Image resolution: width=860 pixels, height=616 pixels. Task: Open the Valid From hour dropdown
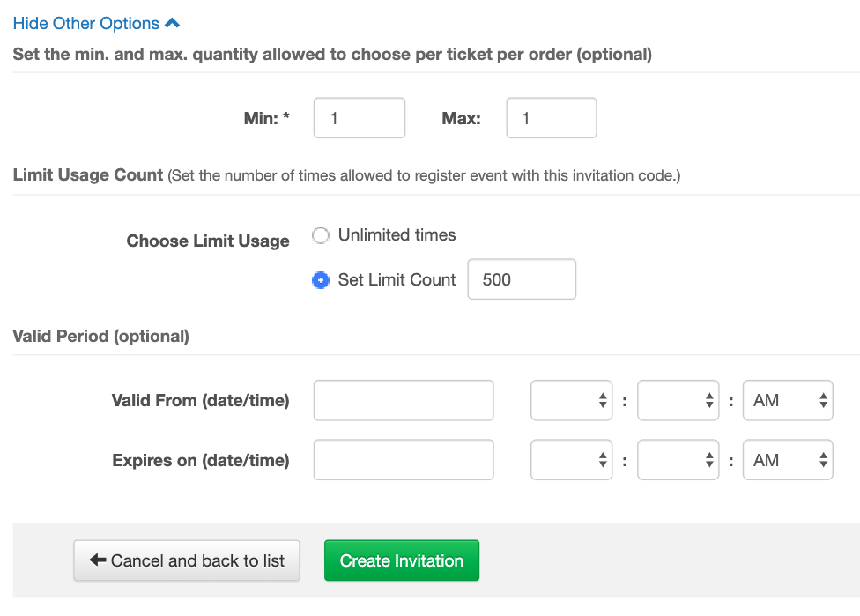click(x=572, y=400)
